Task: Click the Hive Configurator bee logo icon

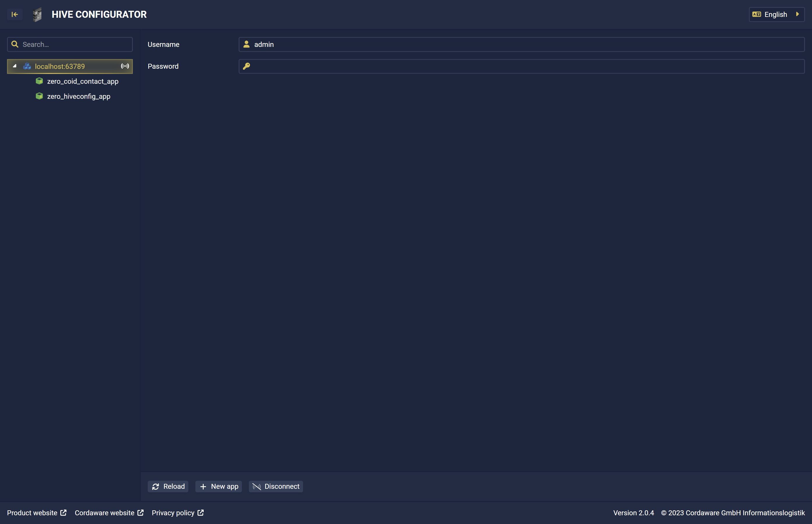Action: point(37,14)
